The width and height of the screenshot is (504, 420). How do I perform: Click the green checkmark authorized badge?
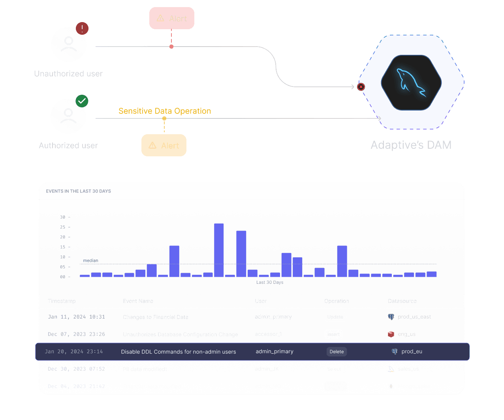pyautogui.click(x=82, y=101)
